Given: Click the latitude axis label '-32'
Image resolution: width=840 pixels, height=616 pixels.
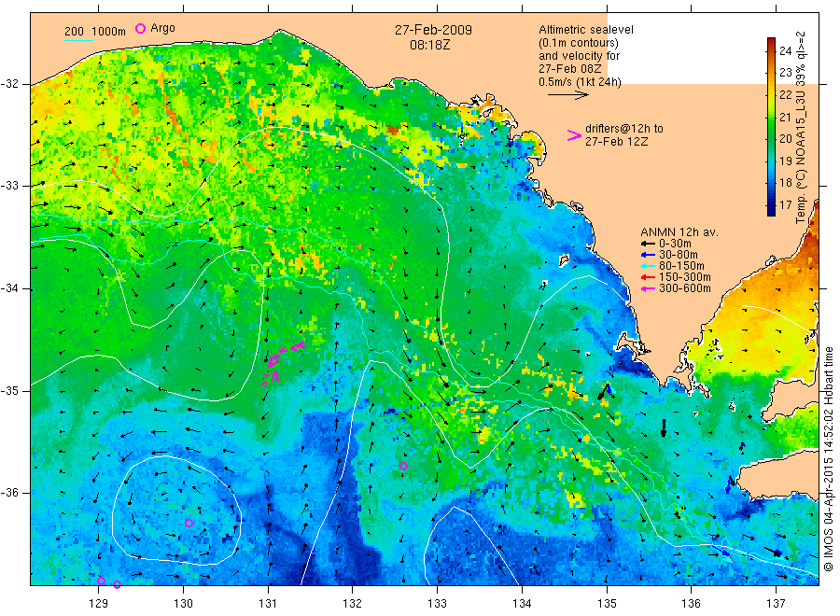Looking at the screenshot, I should (9, 84).
